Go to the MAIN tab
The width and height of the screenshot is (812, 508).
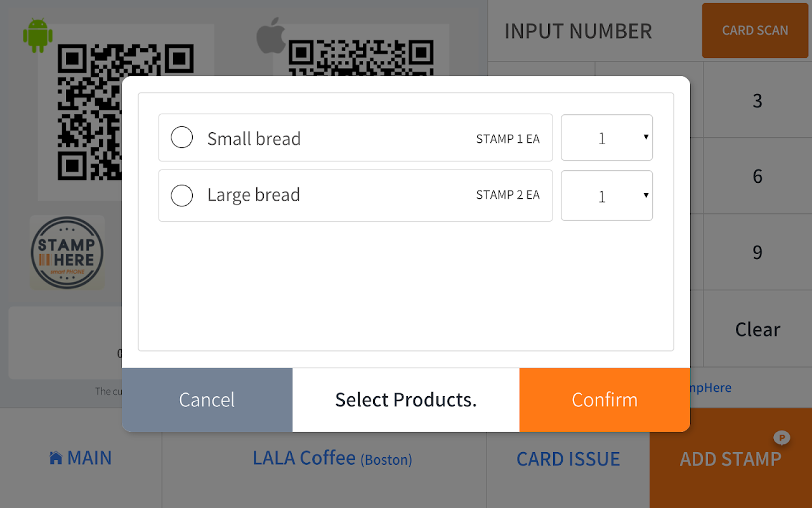click(81, 458)
